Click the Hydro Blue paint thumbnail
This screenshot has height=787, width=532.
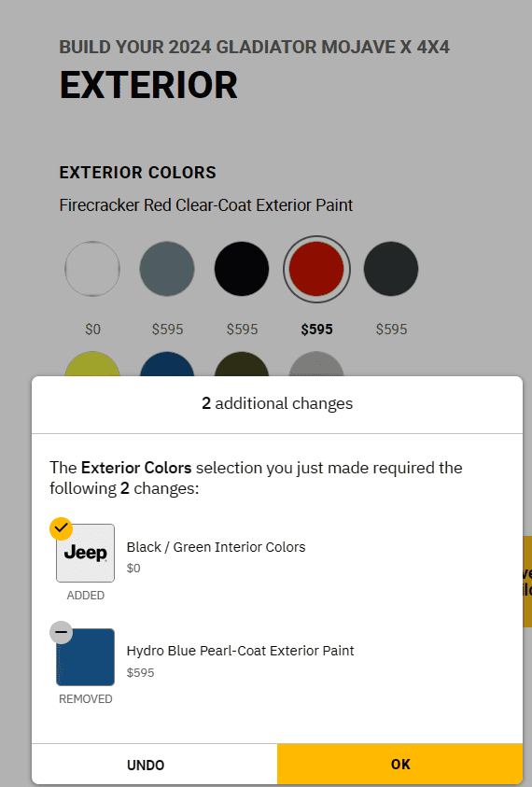click(x=85, y=657)
